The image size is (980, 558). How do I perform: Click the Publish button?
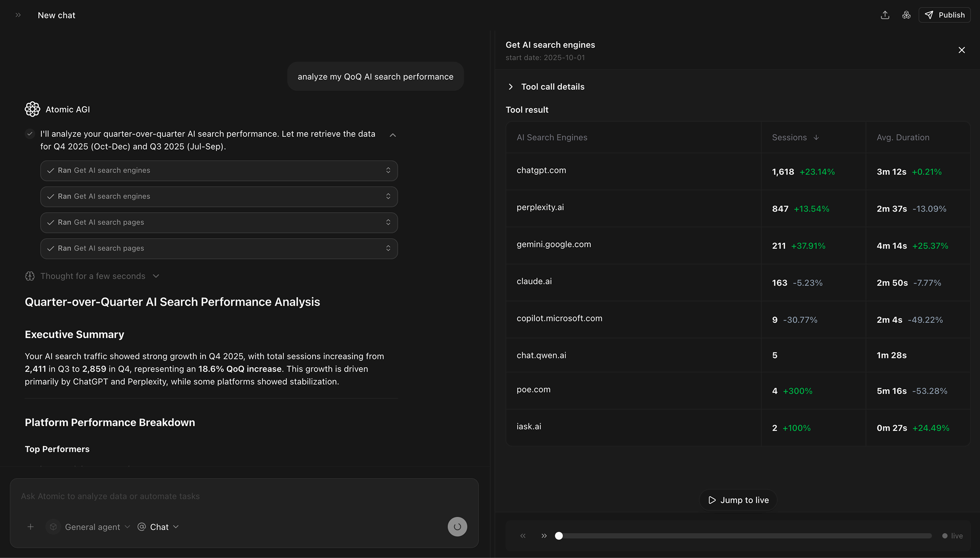coord(944,15)
